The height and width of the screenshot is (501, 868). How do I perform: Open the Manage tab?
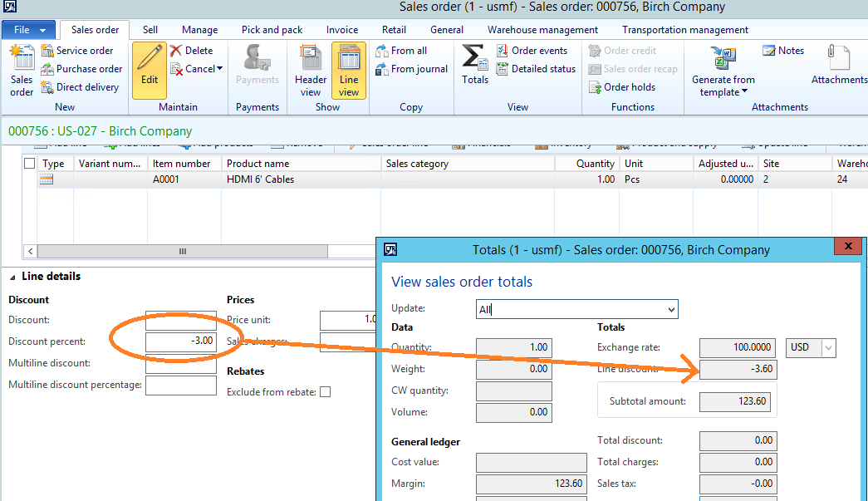(x=200, y=30)
